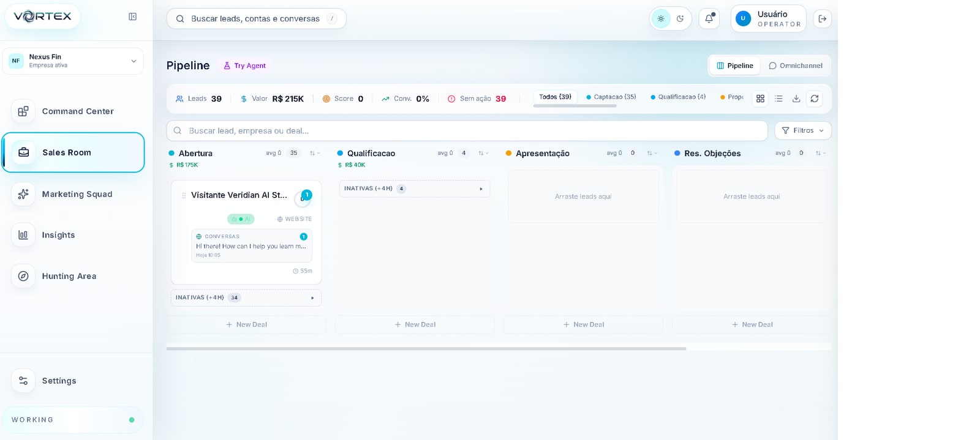This screenshot has height=440, width=980.
Task: Click the lead search field
Action: click(467, 130)
